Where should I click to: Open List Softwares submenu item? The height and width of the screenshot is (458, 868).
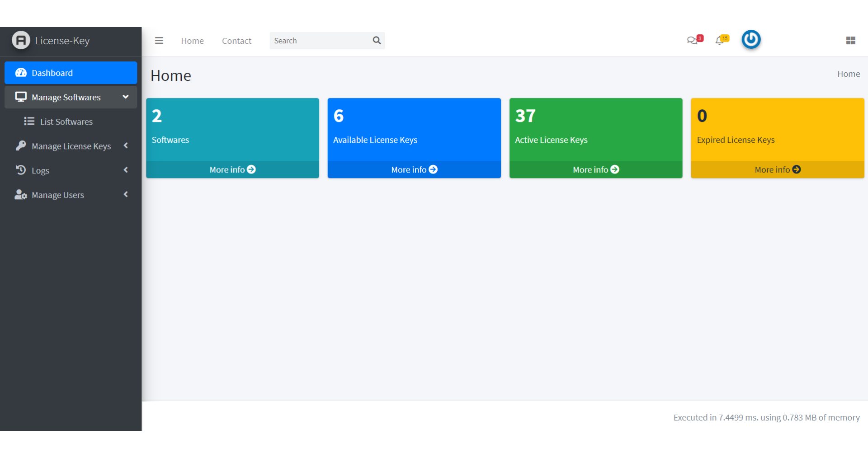tap(66, 122)
